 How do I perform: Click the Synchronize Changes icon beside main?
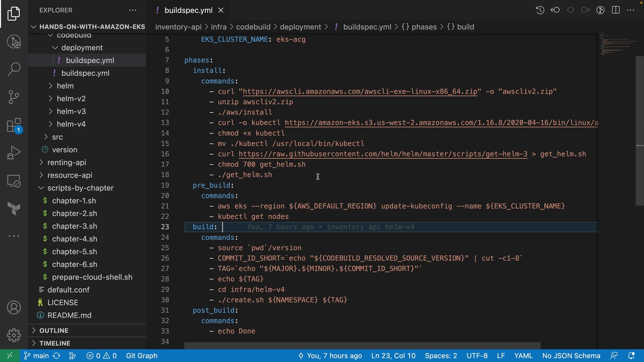57,356
